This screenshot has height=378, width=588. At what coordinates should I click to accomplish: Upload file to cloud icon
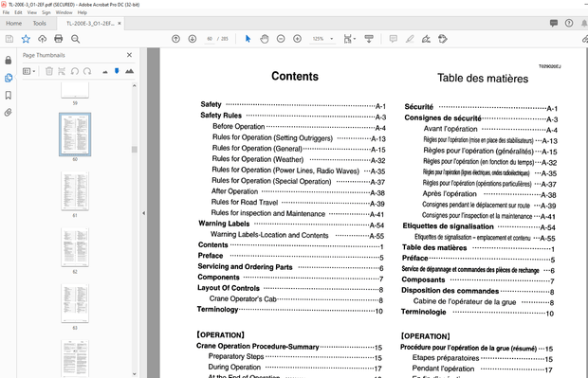(42, 39)
